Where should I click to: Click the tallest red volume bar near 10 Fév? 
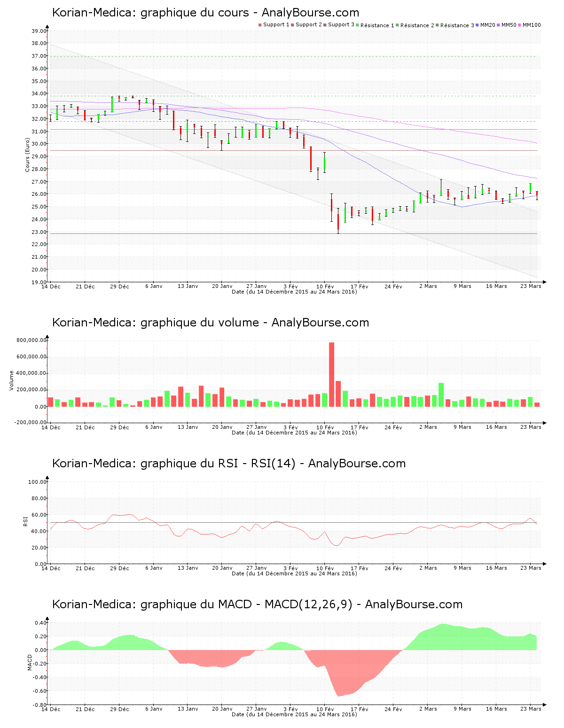[331, 374]
